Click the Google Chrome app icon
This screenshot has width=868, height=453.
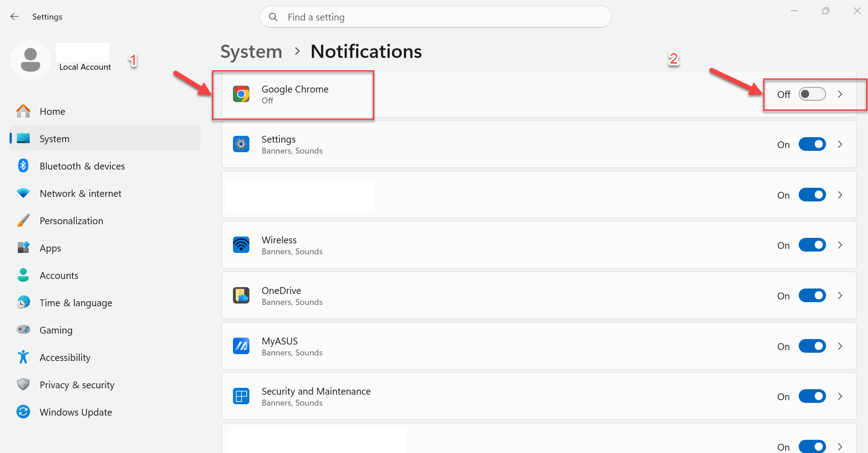(241, 94)
